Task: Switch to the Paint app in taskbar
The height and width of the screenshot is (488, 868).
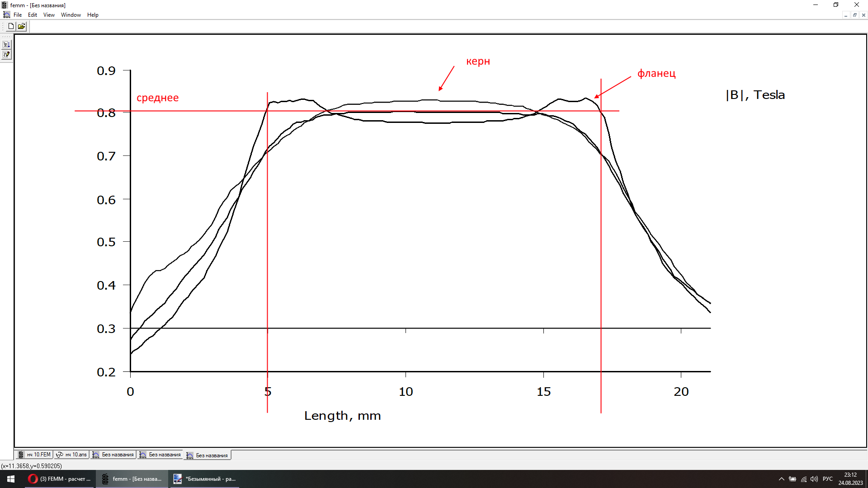Action: pyautogui.click(x=205, y=479)
